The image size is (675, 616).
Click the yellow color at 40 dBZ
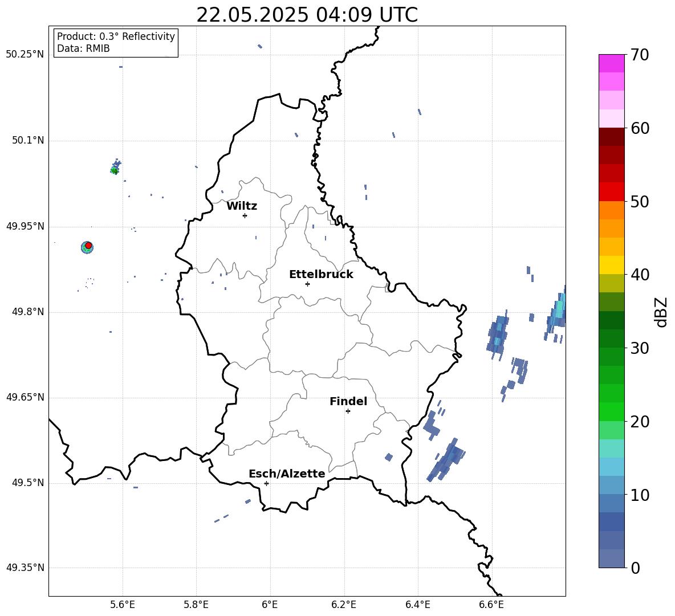point(611,265)
